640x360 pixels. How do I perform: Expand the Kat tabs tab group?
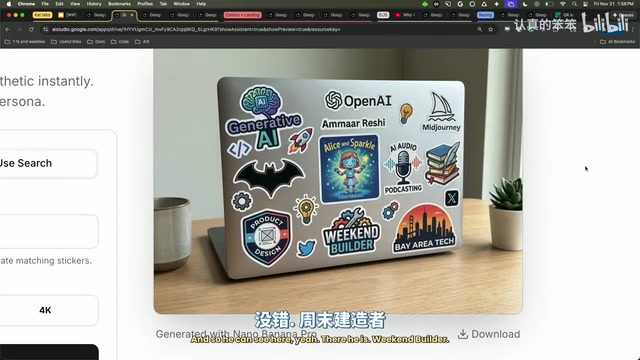42,15
